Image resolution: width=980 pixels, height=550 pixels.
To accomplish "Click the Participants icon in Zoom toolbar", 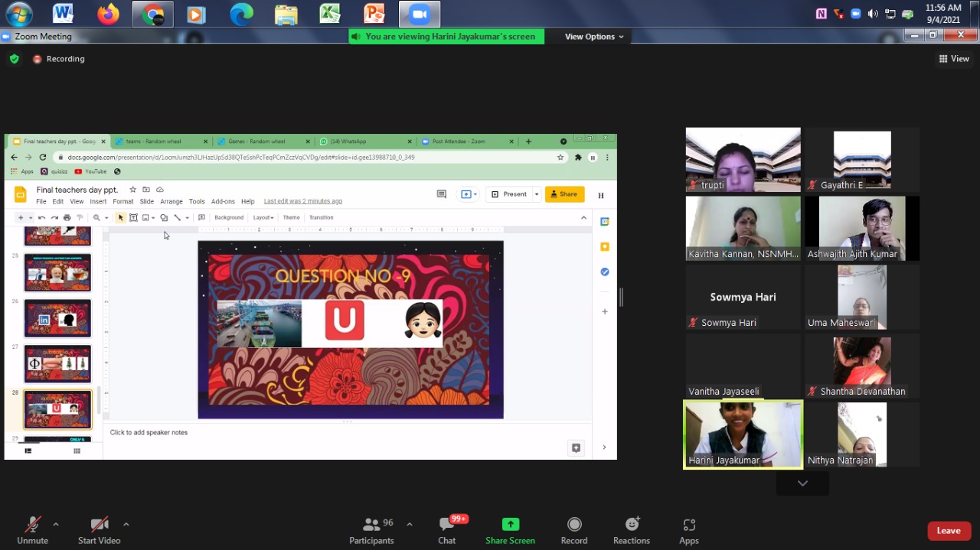I will coord(372,525).
